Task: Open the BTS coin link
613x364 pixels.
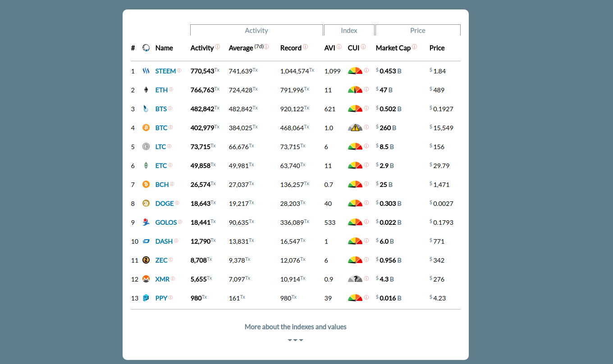Action: click(x=161, y=109)
